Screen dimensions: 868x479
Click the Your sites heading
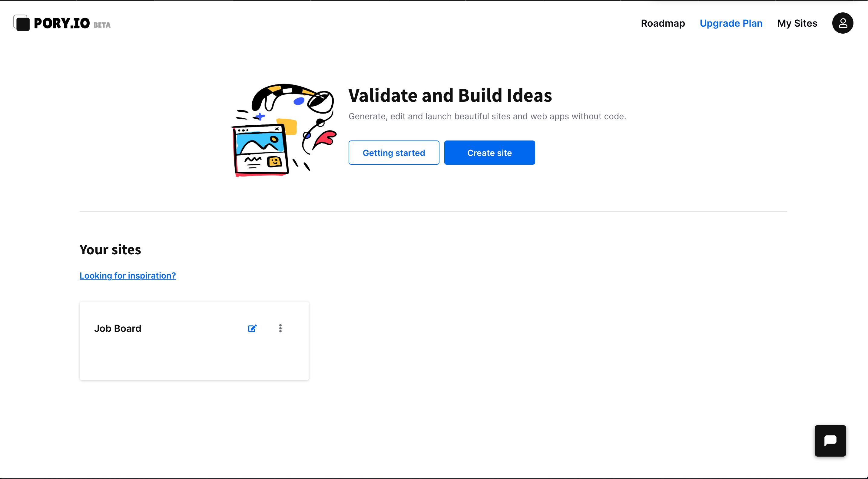(110, 249)
